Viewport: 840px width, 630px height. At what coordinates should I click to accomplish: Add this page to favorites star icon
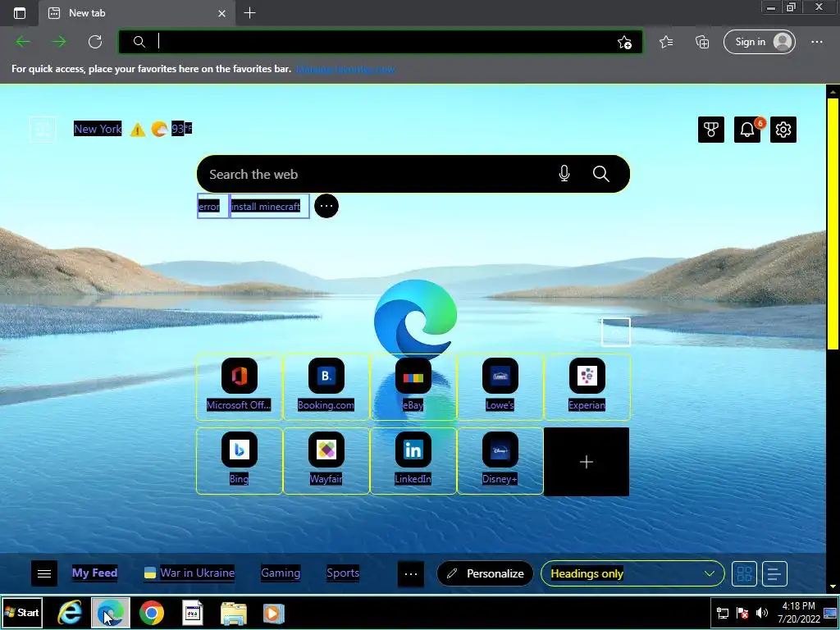pyautogui.click(x=624, y=43)
